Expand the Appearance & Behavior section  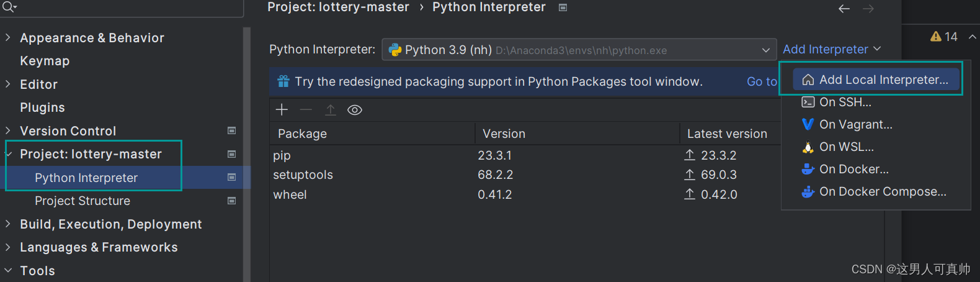(8, 38)
